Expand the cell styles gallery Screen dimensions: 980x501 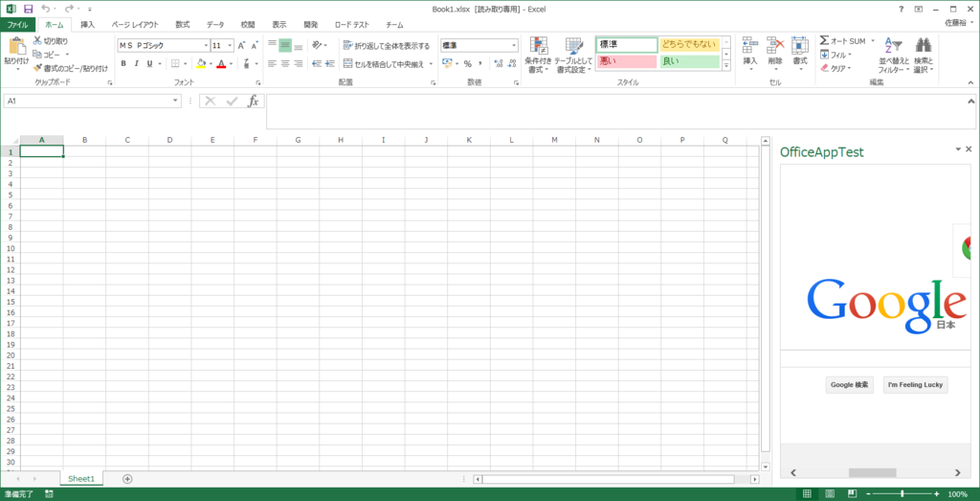point(726,66)
